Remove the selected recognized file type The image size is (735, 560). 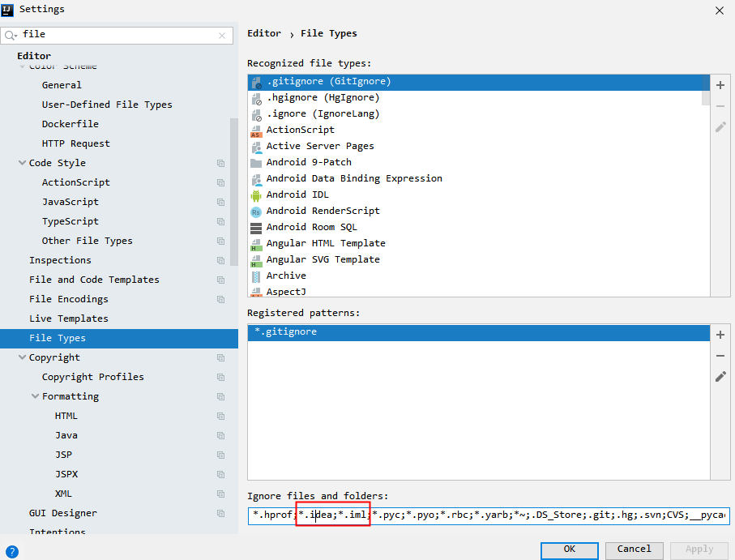(720, 106)
